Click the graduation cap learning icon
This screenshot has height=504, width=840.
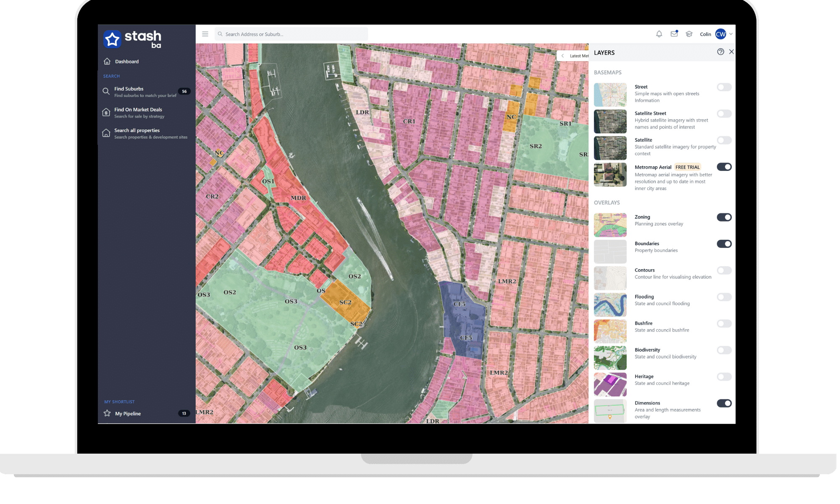pyautogui.click(x=689, y=34)
